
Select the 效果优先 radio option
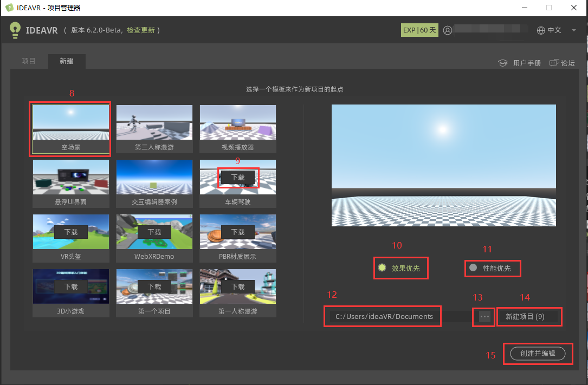click(x=399, y=268)
